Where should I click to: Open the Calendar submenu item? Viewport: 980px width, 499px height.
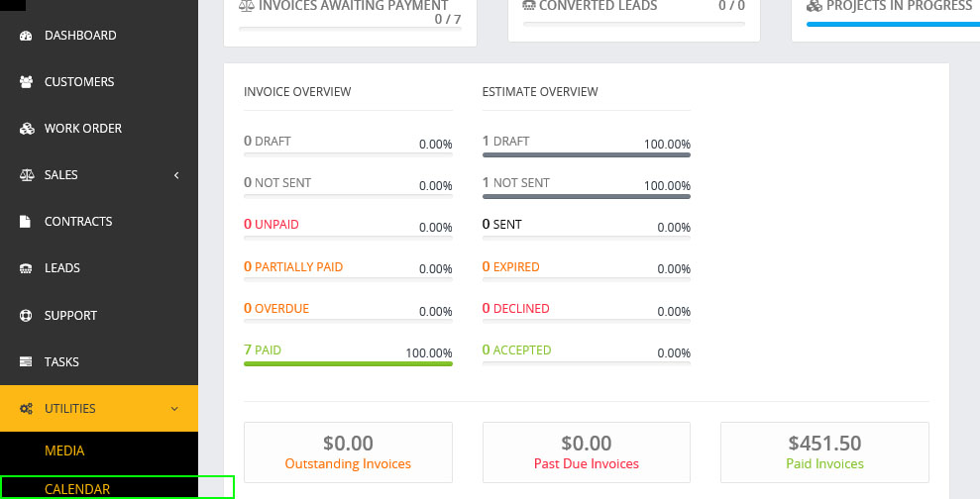pyautogui.click(x=77, y=488)
